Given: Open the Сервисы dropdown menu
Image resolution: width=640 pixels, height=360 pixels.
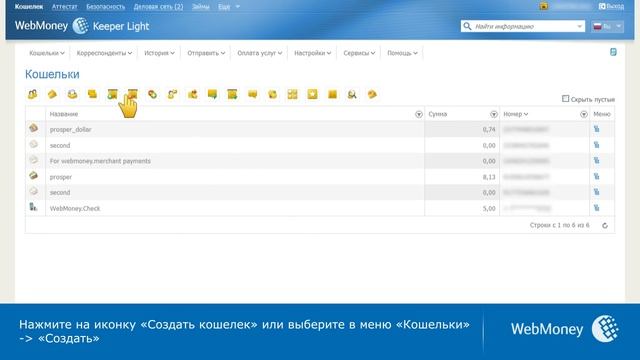Looking at the screenshot, I should click(x=359, y=53).
